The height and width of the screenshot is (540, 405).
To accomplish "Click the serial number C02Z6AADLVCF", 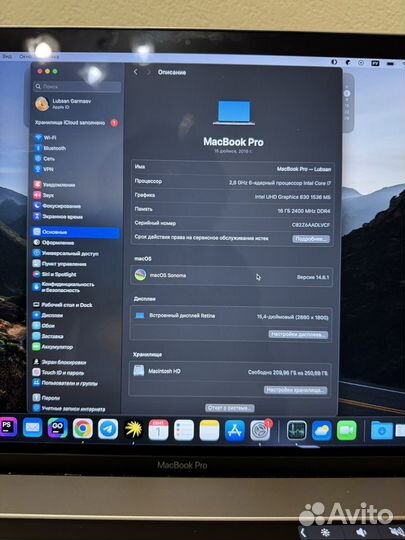I will (311, 225).
